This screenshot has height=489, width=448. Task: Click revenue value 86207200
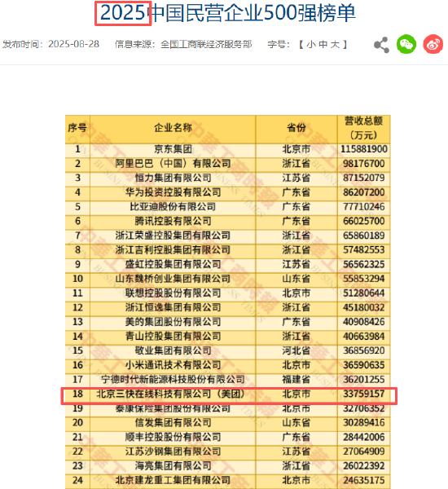tap(364, 192)
